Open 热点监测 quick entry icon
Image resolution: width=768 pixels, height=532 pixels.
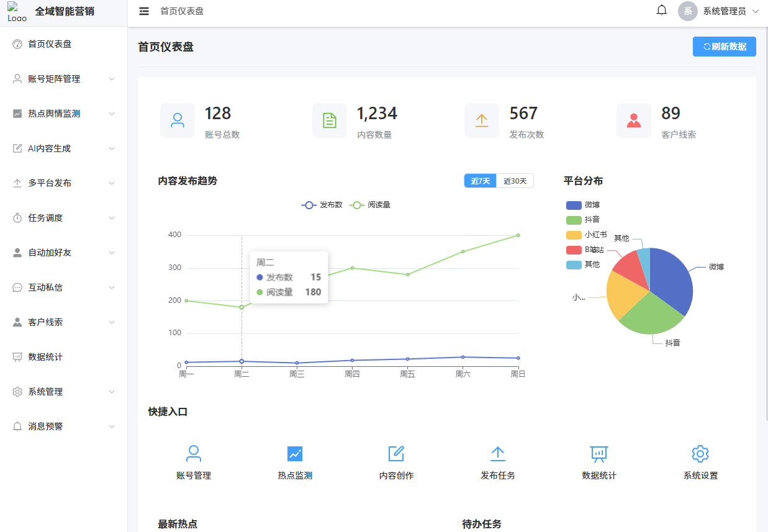click(295, 454)
